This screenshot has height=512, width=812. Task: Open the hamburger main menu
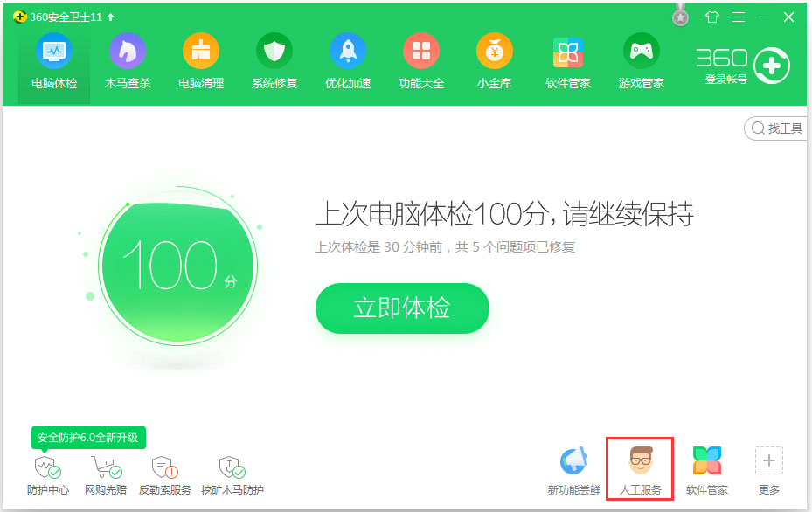pyautogui.click(x=739, y=16)
